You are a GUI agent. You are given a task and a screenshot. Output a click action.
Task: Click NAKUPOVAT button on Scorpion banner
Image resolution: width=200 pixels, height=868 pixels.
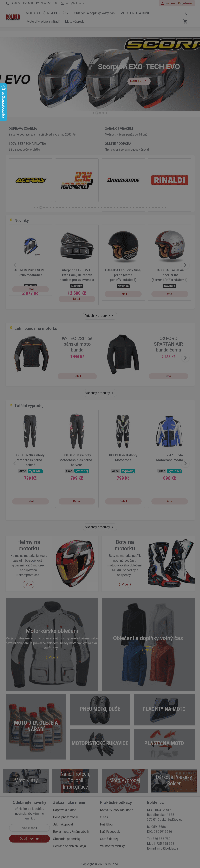(x=139, y=81)
